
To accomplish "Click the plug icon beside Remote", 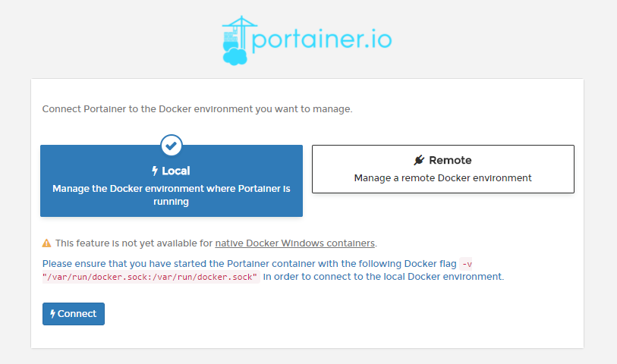I will click(419, 160).
